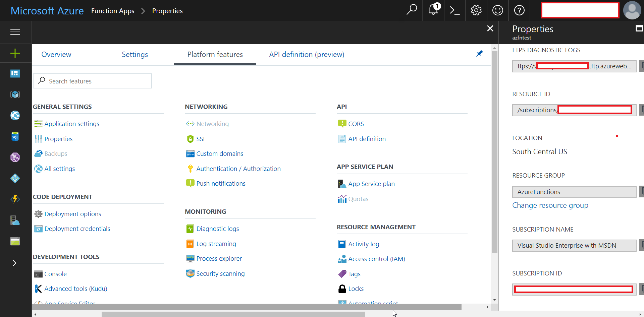Viewport: 644px width, 317px height.
Task: Switch to the Overview tab
Action: [56, 54]
